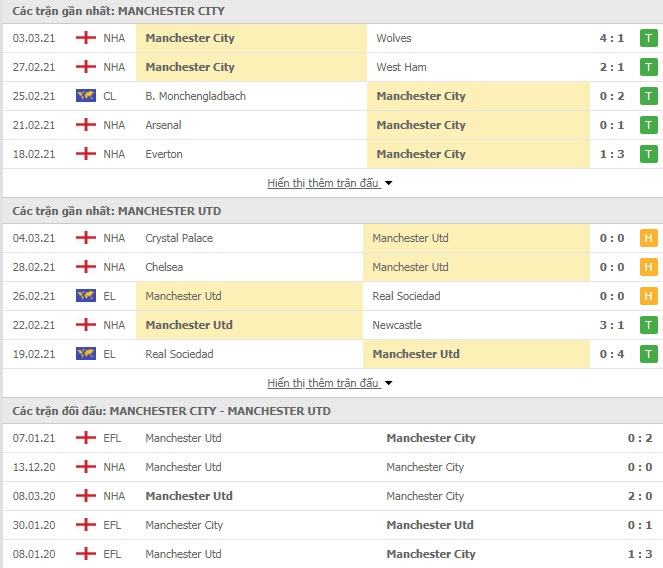Click the orange H badge for Chelsea match

648,267
